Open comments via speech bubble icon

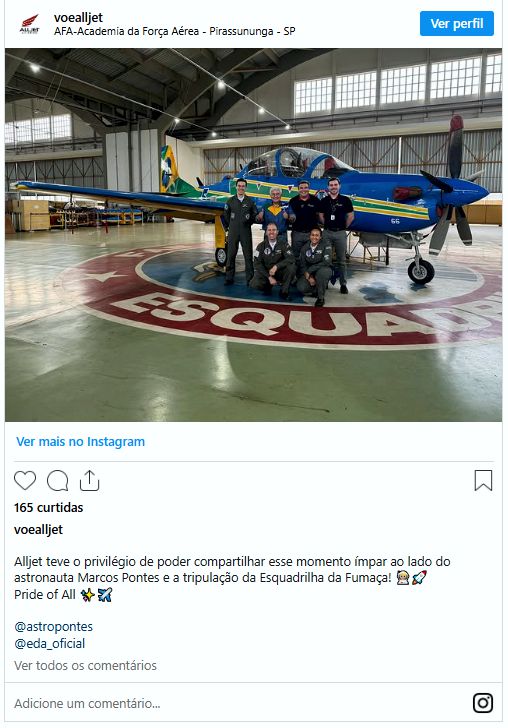(x=58, y=481)
